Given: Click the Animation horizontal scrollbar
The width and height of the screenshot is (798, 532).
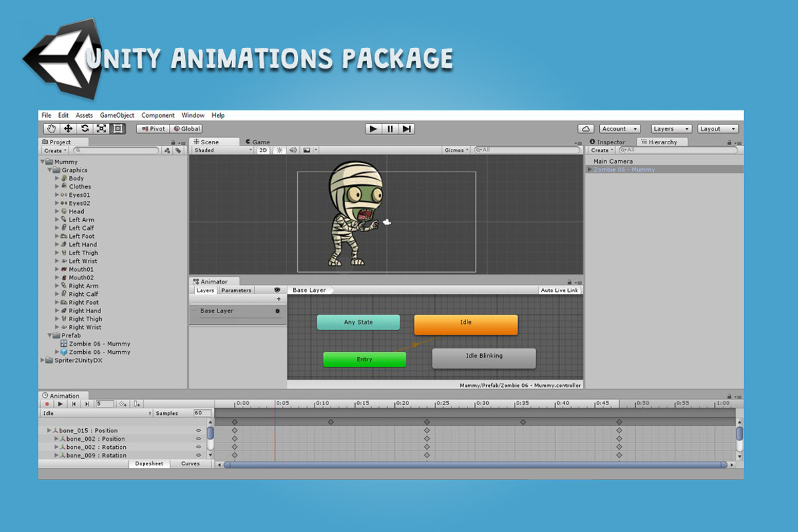Looking at the screenshot, I should click(475, 465).
